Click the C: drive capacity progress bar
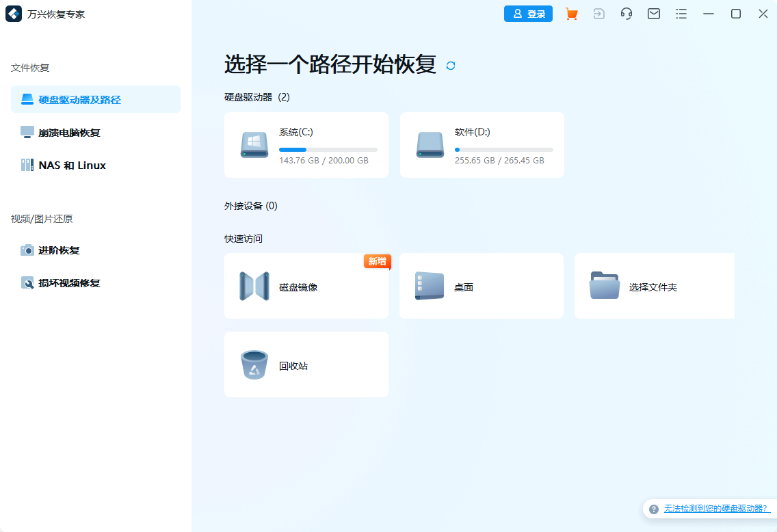 (328, 149)
